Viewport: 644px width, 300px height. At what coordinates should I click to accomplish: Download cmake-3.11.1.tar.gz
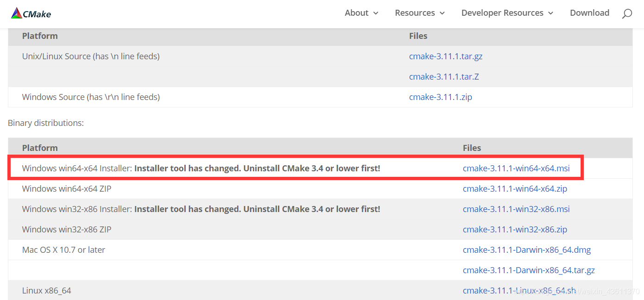pos(446,56)
